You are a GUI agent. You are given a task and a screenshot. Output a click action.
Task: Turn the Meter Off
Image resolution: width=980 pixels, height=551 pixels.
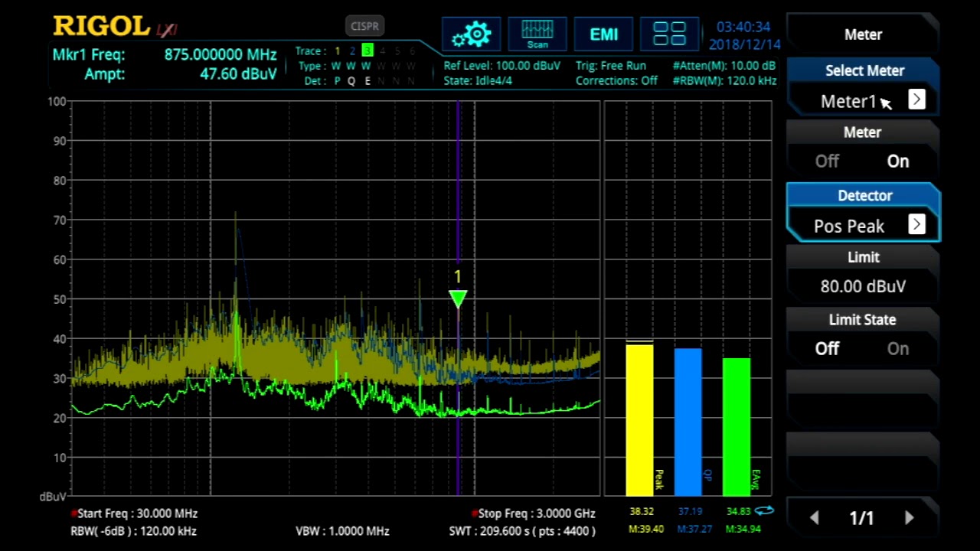827,161
